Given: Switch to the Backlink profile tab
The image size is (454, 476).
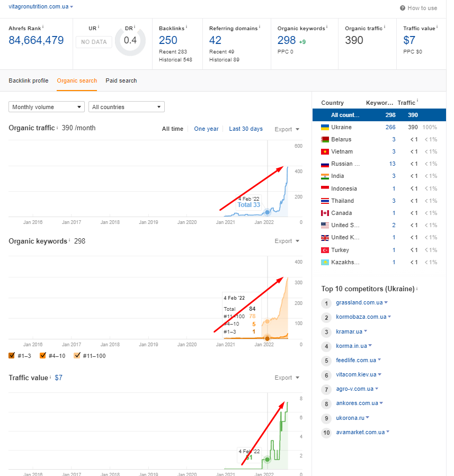Looking at the screenshot, I should point(29,81).
